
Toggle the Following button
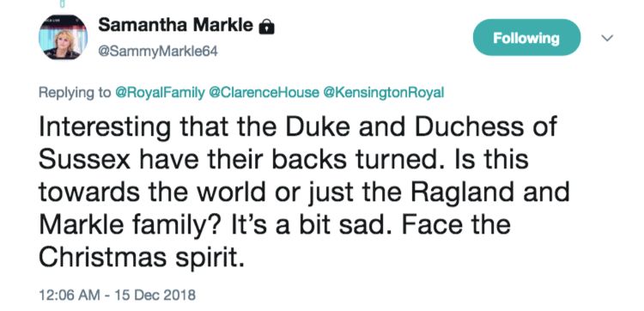[x=526, y=38]
